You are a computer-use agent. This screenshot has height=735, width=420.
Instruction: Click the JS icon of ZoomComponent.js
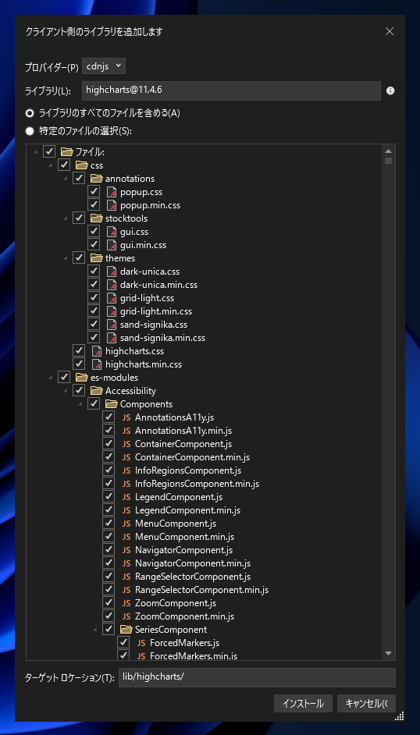tap(126, 603)
